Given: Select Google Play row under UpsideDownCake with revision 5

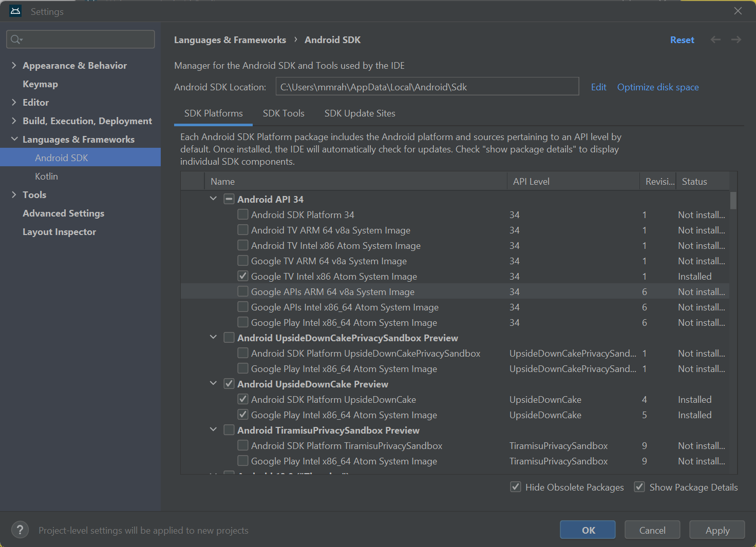Looking at the screenshot, I should [455, 415].
